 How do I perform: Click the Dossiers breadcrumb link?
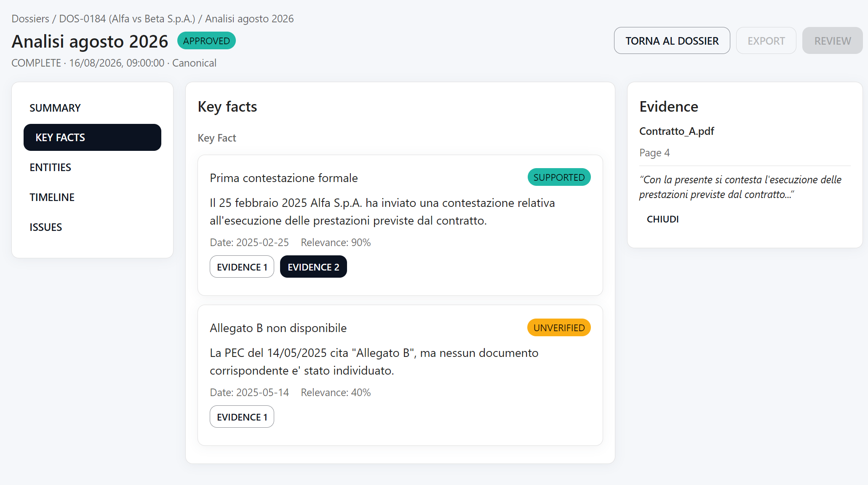[30, 19]
